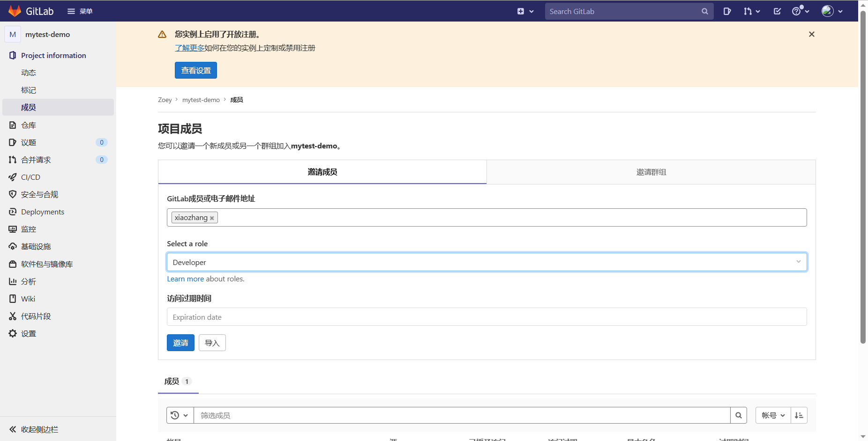Open mytest-demo project in the sidebar
Viewport: 868px width, 441px height.
(x=47, y=34)
